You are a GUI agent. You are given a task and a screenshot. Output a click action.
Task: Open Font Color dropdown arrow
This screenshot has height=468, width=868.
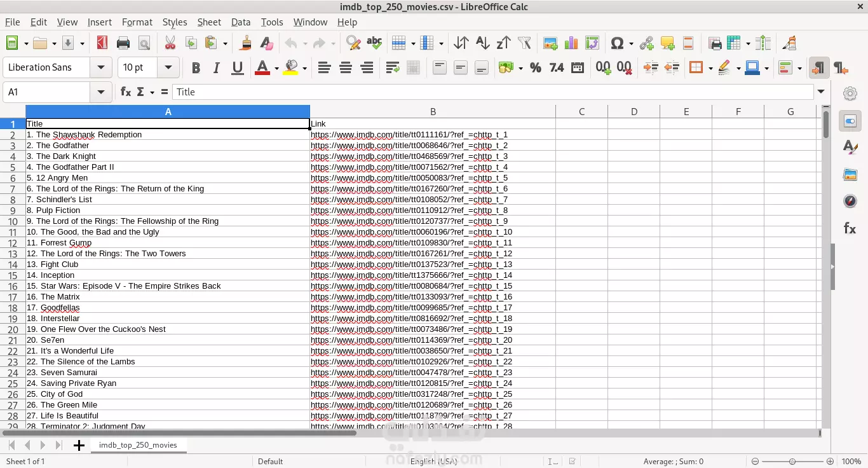pyautogui.click(x=276, y=68)
